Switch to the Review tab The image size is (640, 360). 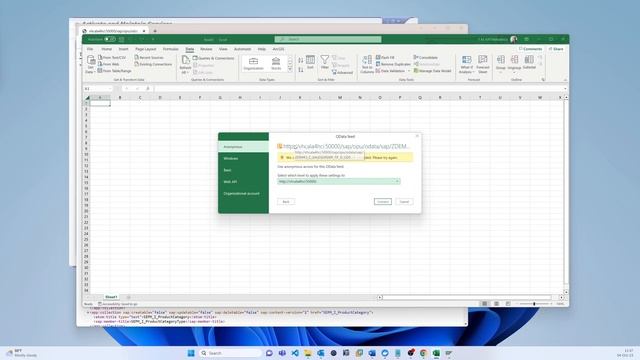[x=206, y=49]
